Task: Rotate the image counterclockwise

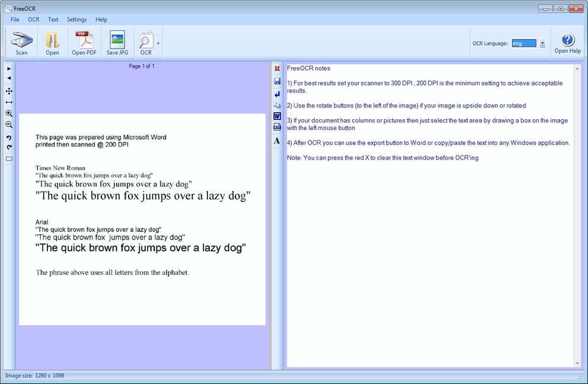Action: (9, 138)
